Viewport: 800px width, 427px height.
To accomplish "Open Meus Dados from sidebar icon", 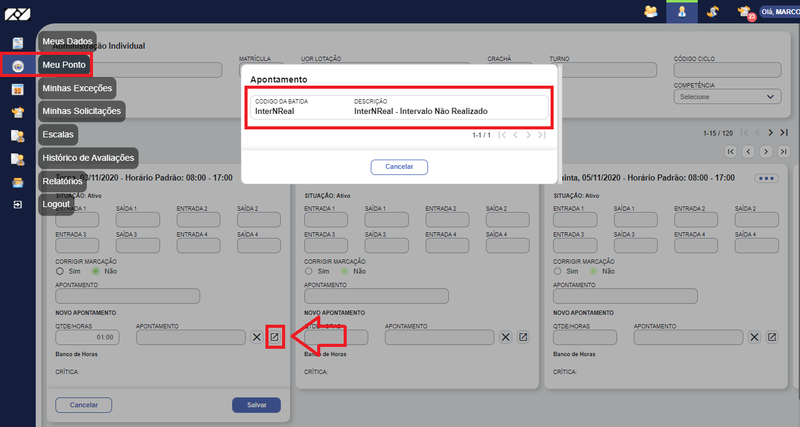I will [x=17, y=43].
